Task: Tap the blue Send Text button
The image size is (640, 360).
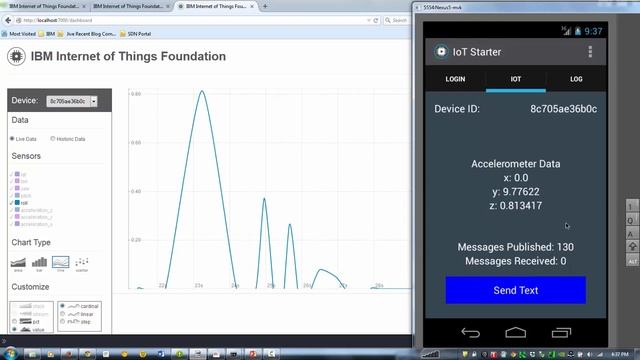Action: pos(516,290)
